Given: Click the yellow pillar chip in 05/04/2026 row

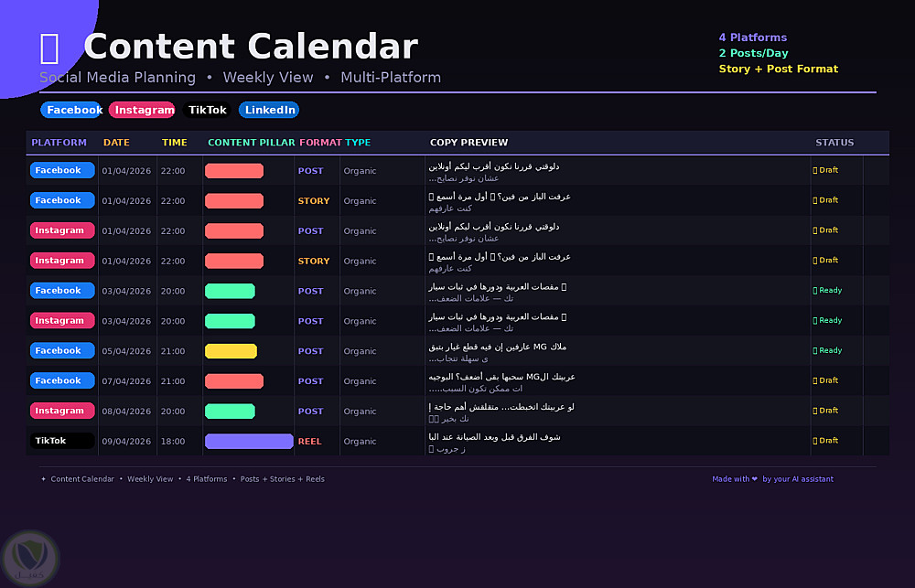Looking at the screenshot, I should [x=231, y=351].
